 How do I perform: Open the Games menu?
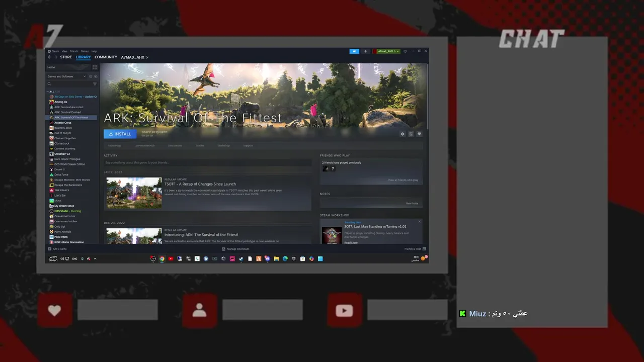[85, 51]
